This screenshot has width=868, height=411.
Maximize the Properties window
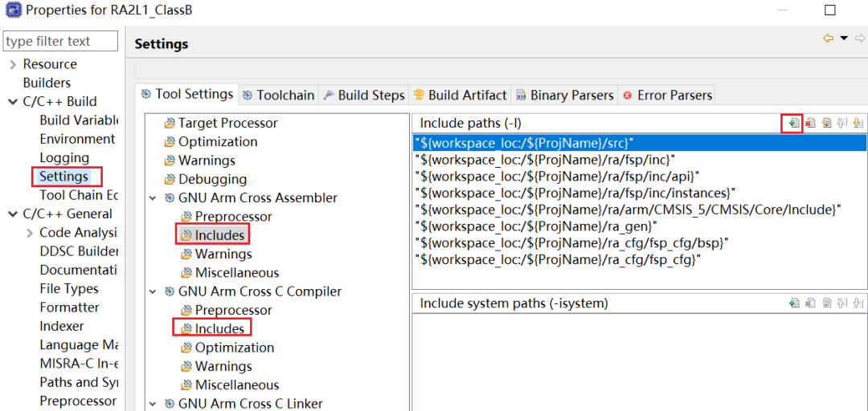[x=830, y=10]
